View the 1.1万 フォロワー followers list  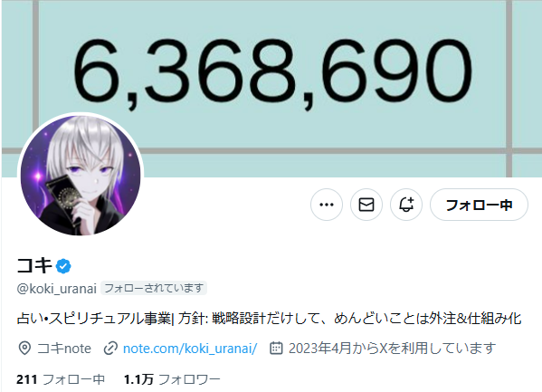[172, 379]
